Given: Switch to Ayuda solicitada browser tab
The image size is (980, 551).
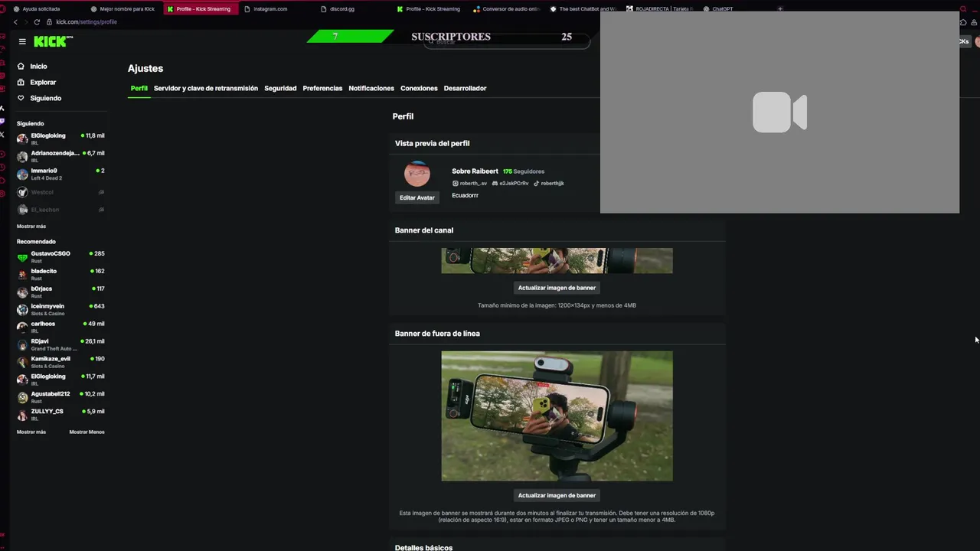Looking at the screenshot, I should pos(42,8).
